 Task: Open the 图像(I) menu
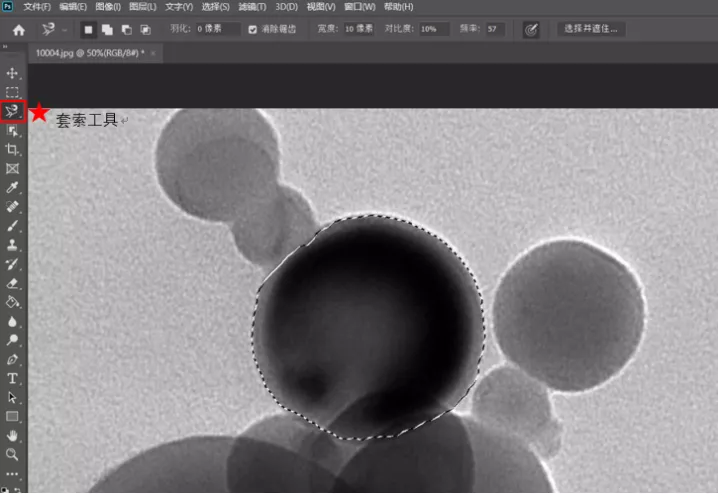pos(108,7)
